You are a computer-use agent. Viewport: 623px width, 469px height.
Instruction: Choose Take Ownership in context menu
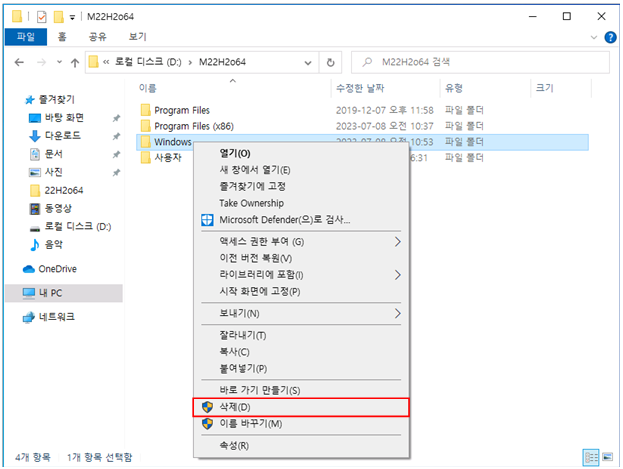(301, 203)
